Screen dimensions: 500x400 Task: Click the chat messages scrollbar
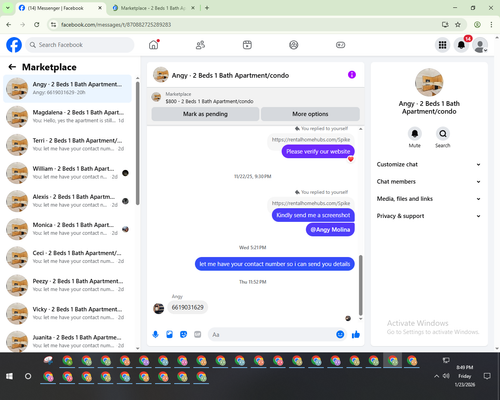coord(360,285)
